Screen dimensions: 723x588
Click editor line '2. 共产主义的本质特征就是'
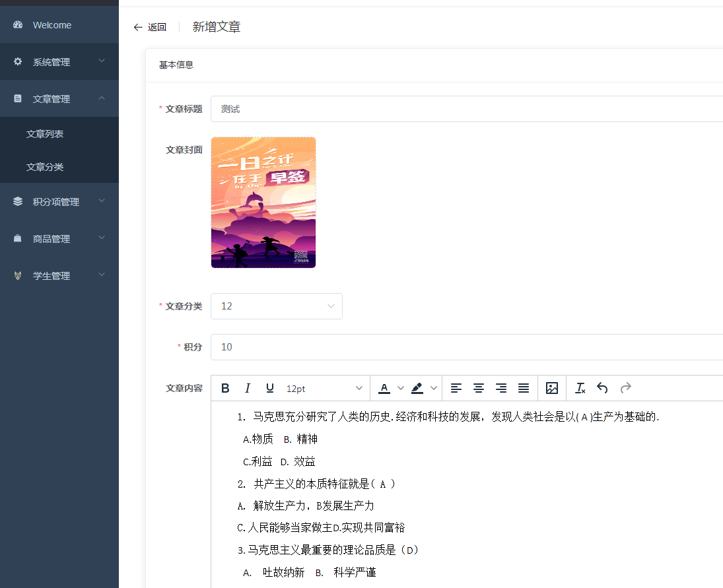coord(316,484)
